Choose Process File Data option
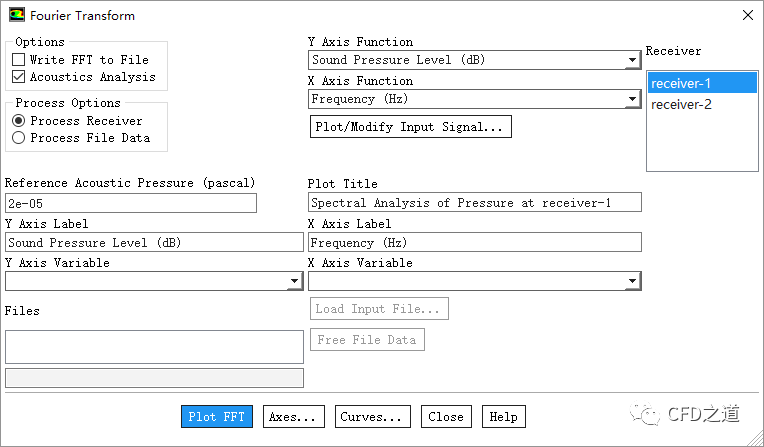 tap(19, 138)
